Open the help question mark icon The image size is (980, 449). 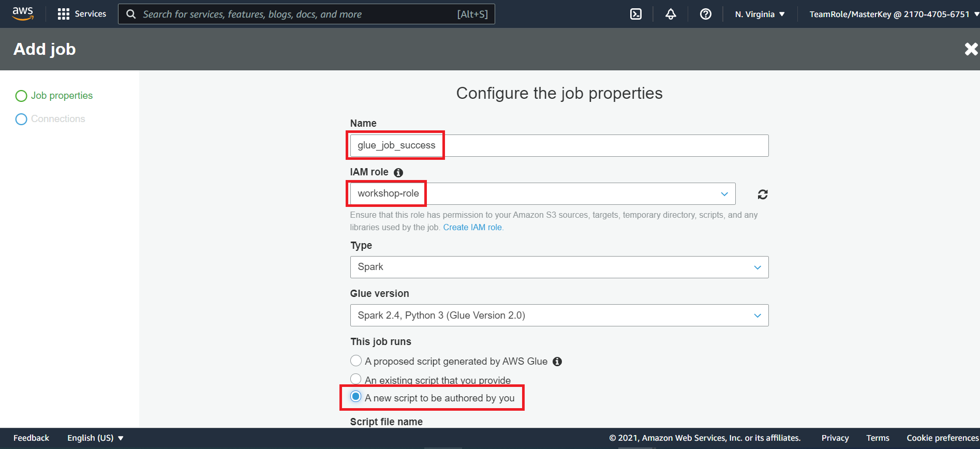coord(705,14)
